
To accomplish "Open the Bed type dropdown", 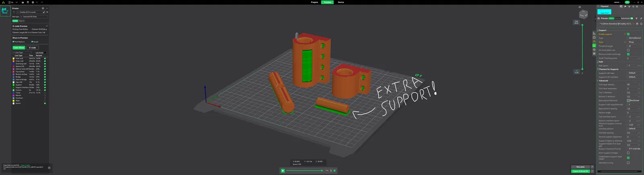I will pos(34,16).
